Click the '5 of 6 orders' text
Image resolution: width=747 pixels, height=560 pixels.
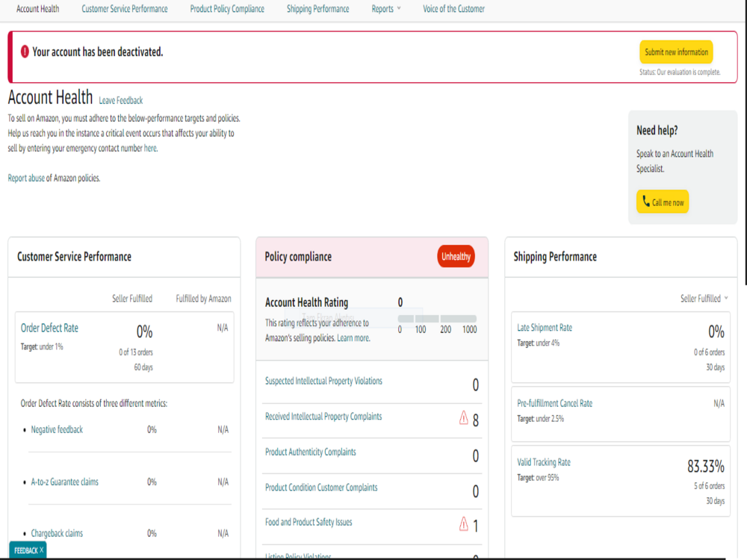[x=709, y=486]
